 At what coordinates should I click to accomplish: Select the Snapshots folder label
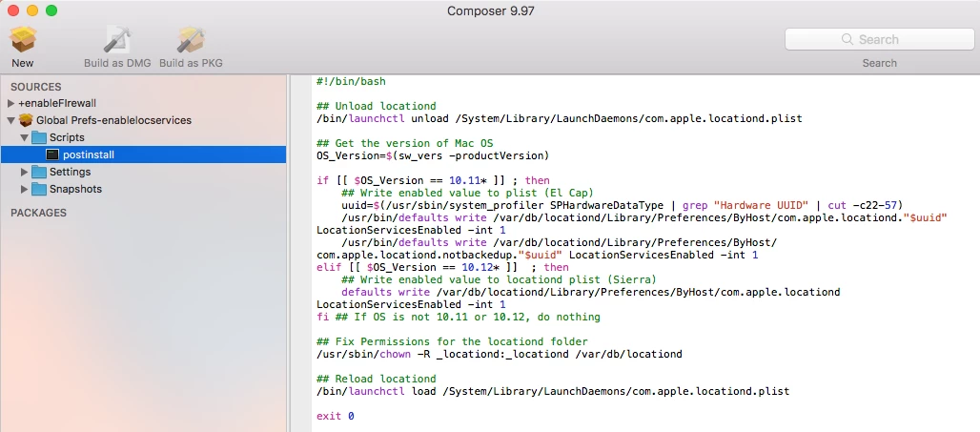click(x=75, y=189)
